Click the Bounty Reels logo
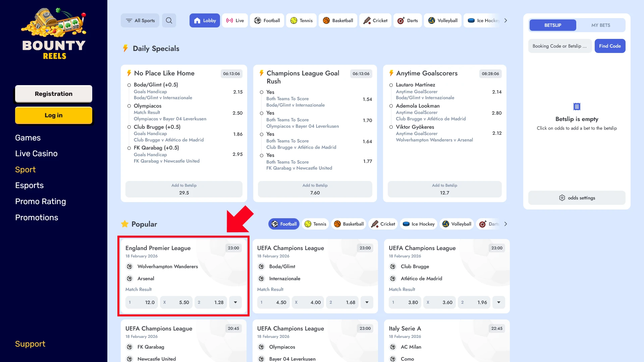This screenshot has height=362, width=644. tap(54, 34)
